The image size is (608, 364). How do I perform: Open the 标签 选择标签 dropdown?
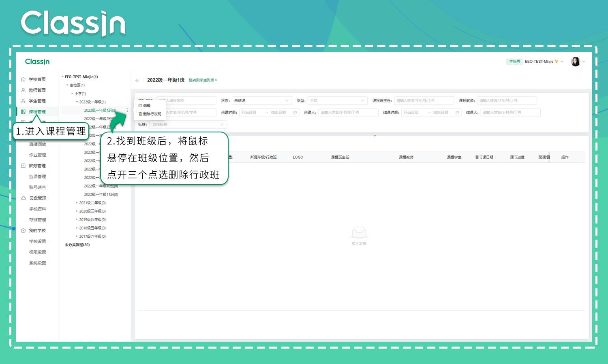[188, 125]
